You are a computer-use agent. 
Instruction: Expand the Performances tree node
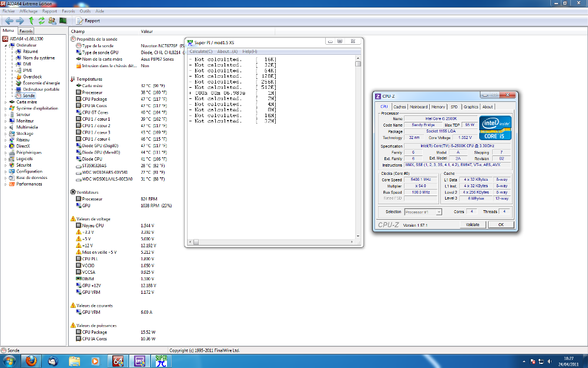(x=6, y=184)
